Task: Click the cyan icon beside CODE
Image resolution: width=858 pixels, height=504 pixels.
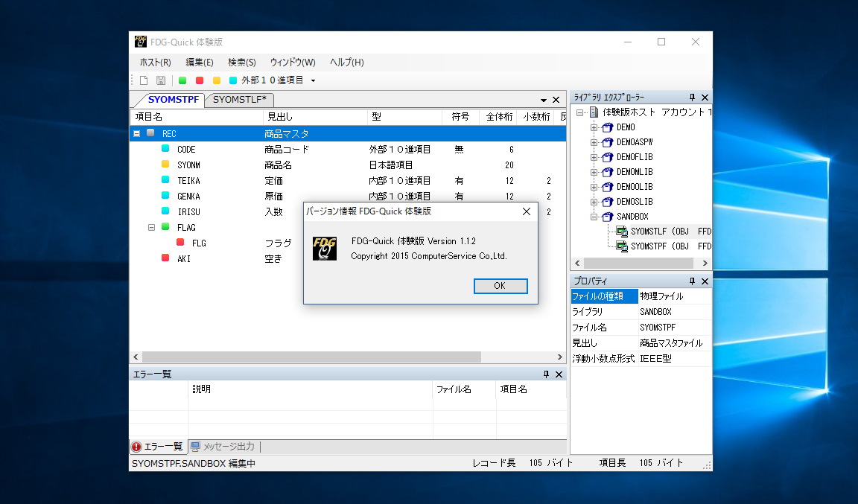Action: (165, 148)
